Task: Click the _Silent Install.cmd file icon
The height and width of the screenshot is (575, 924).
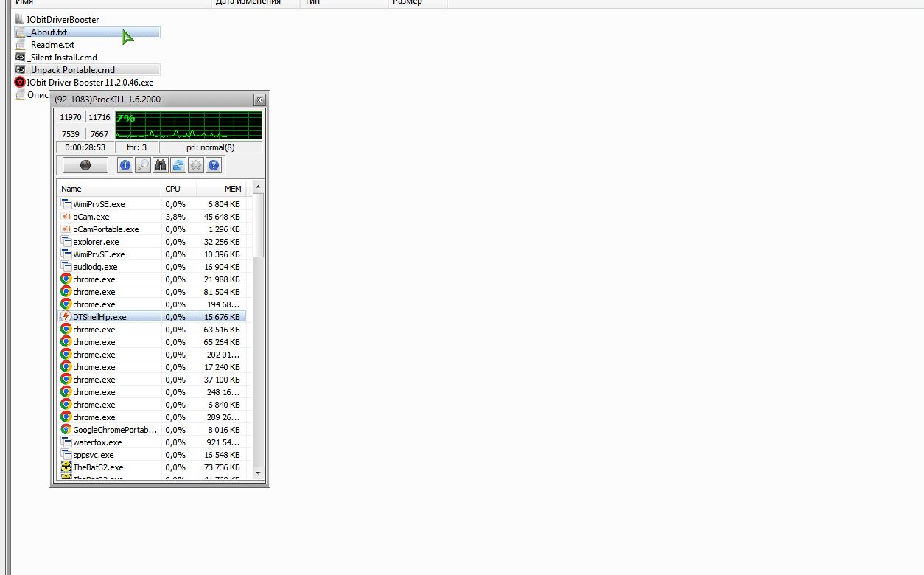Action: tap(20, 57)
